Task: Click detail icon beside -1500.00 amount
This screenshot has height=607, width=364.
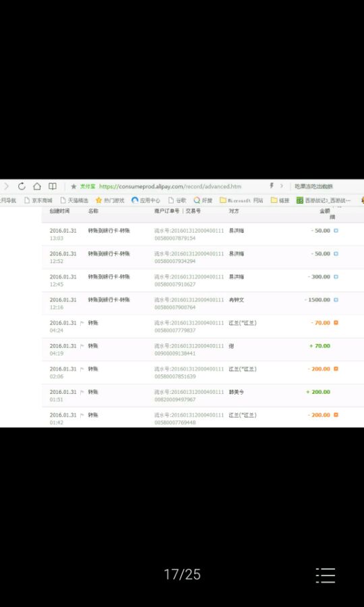Action: (x=336, y=299)
